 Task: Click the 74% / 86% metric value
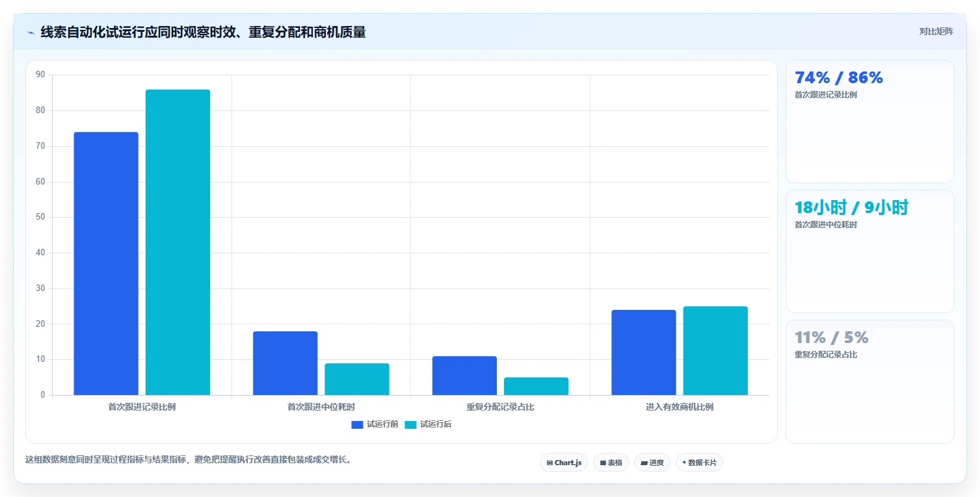pos(839,78)
